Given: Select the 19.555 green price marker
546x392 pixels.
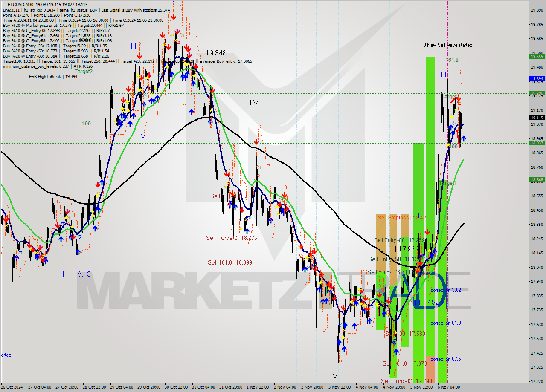Looking at the screenshot, I should click(x=537, y=56).
